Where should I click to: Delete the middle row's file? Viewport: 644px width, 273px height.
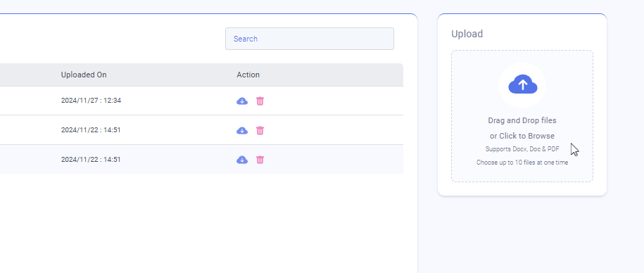tap(260, 131)
